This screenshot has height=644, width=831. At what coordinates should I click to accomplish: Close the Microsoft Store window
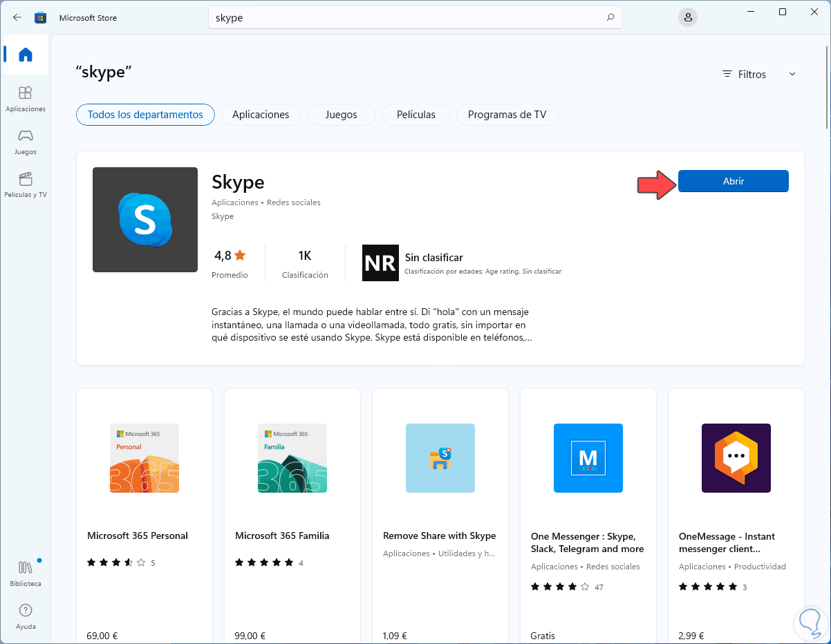tap(814, 12)
